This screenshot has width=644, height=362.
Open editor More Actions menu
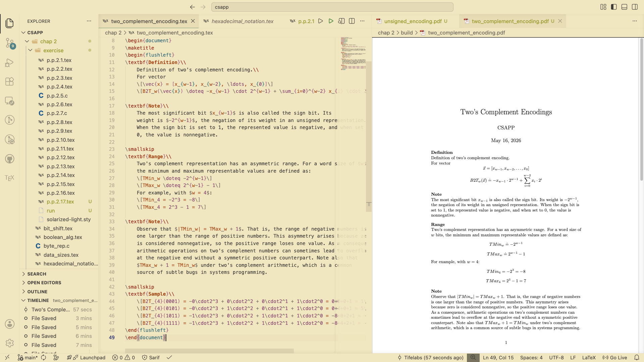[362, 21]
